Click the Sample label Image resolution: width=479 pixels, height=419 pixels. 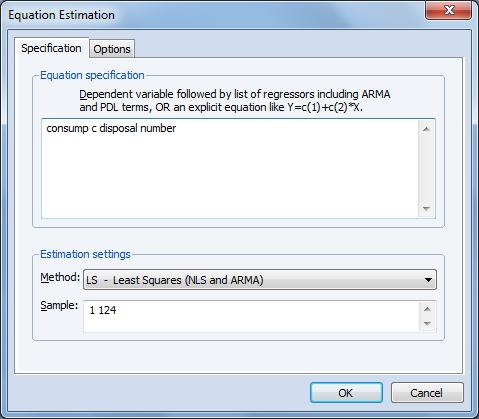click(59, 305)
